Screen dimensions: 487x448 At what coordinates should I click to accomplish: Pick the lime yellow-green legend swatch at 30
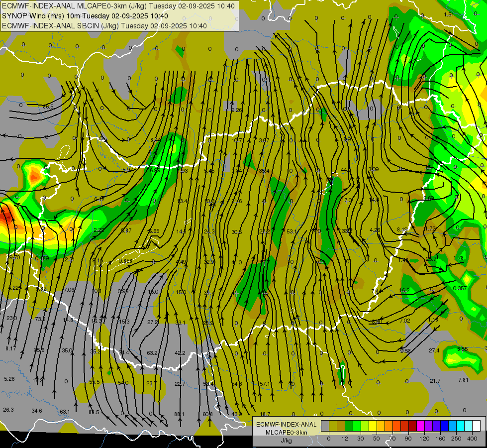[x=365, y=426]
